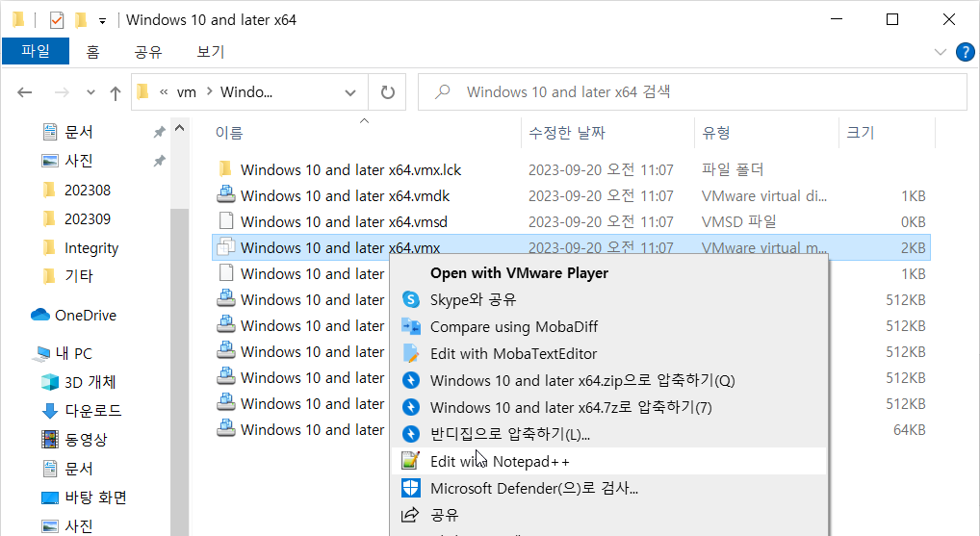Expand the address bar history dropdown

pos(350,92)
